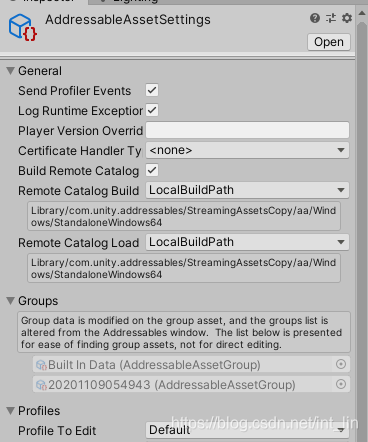The width and height of the screenshot is (368, 442).
Task: Collapse the Profiles section
Action: coord(10,411)
